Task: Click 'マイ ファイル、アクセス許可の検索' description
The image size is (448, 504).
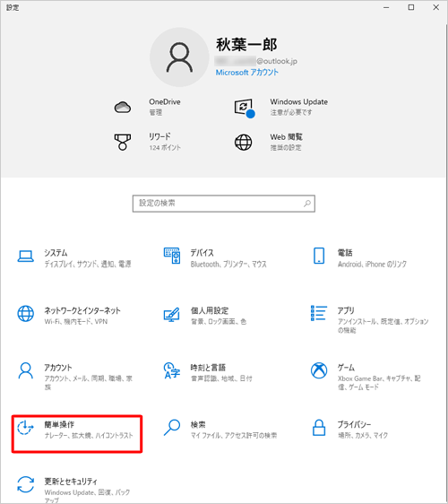Action: (234, 436)
